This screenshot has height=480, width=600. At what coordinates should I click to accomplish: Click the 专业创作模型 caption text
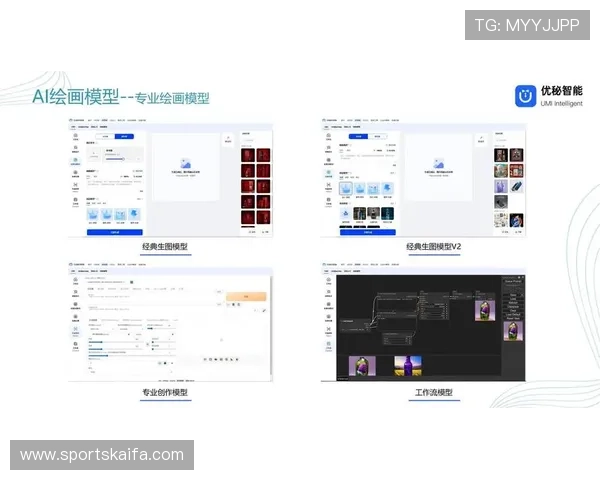(165, 392)
